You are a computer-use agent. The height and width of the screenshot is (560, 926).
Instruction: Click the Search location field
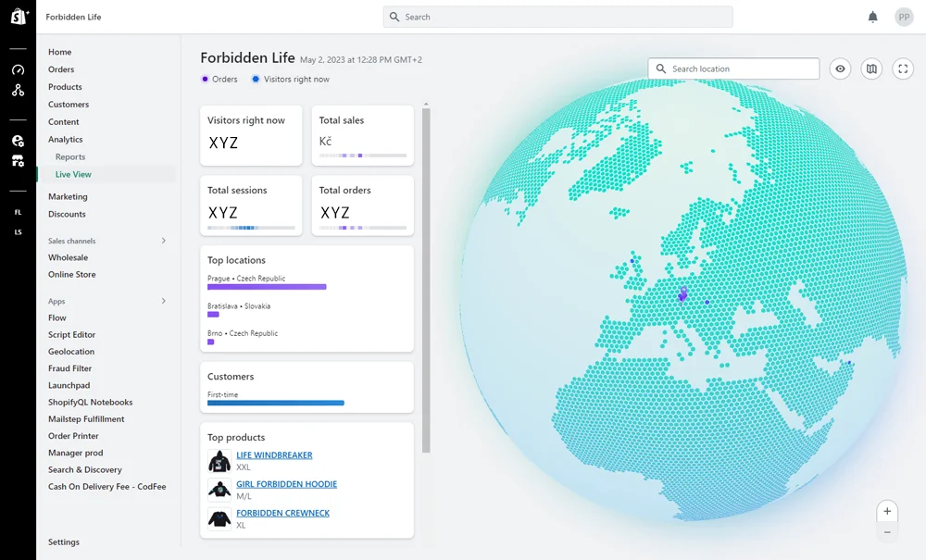click(x=733, y=69)
